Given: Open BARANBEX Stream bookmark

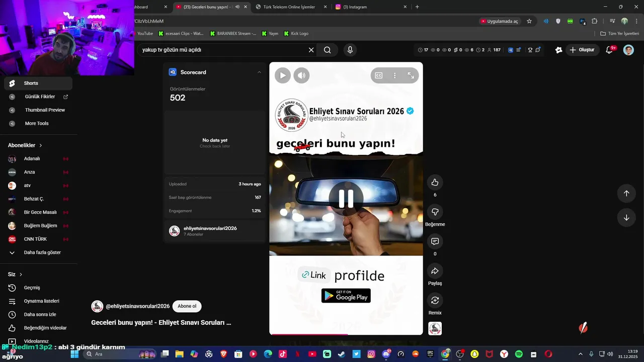Looking at the screenshot, I should (x=233, y=34).
